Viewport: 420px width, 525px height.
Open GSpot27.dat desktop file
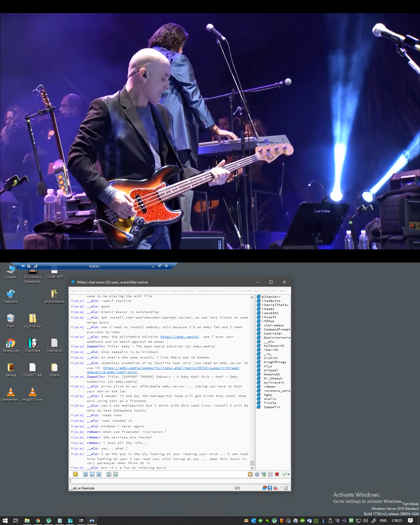(33, 370)
